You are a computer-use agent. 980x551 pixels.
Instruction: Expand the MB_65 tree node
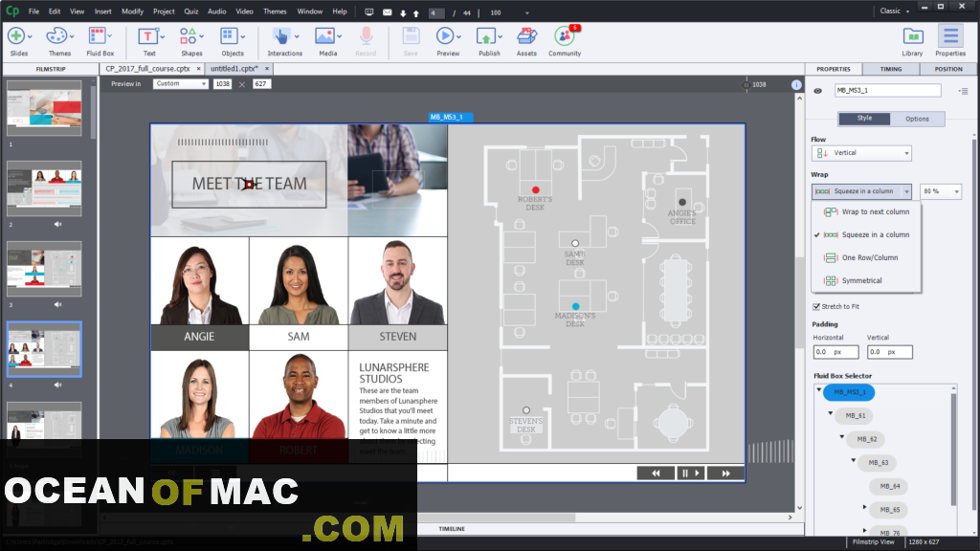tap(865, 507)
